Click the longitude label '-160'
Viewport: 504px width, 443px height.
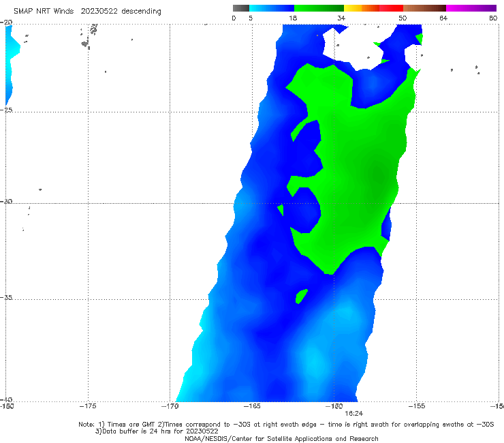(x=334, y=406)
